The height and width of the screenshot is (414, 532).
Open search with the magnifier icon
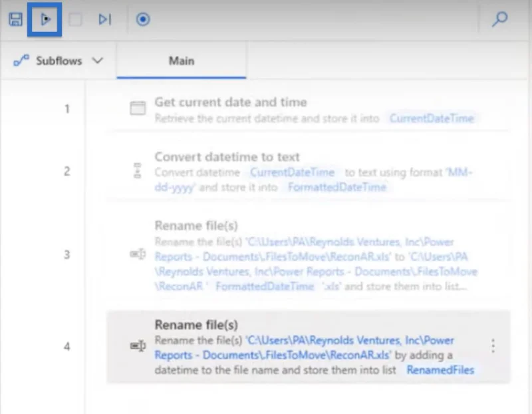tap(500, 19)
